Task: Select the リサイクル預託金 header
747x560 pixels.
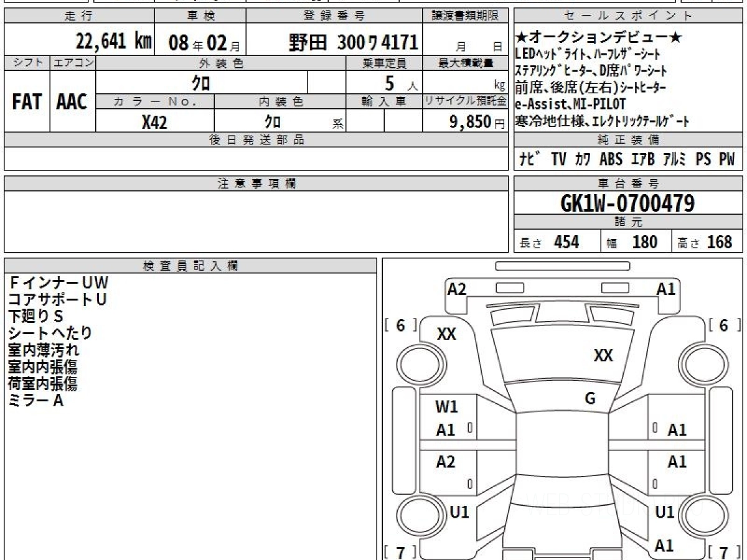Action: coord(466,101)
